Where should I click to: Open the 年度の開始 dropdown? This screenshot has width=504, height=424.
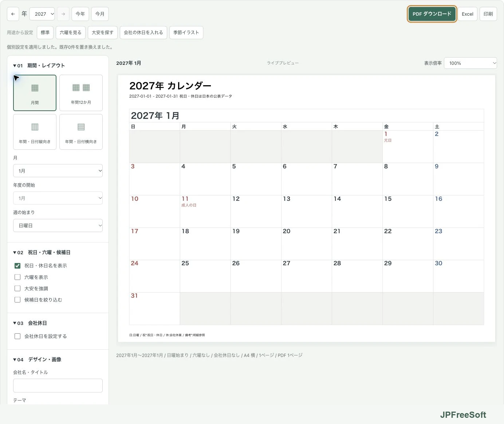(x=58, y=198)
